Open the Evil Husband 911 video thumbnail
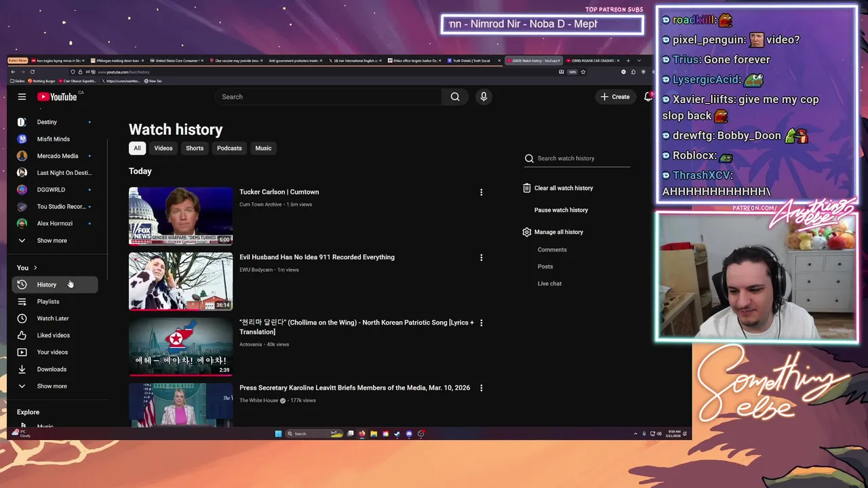Image resolution: width=868 pixels, height=488 pixels. (x=180, y=281)
